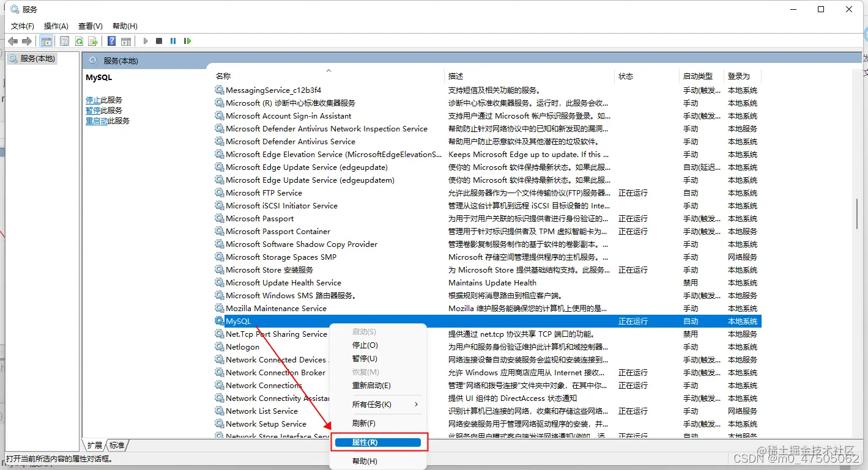Click gear icon beside Microsoft iSCSI Initiator Service
Viewport: 868px width, 470px height.
coord(219,205)
